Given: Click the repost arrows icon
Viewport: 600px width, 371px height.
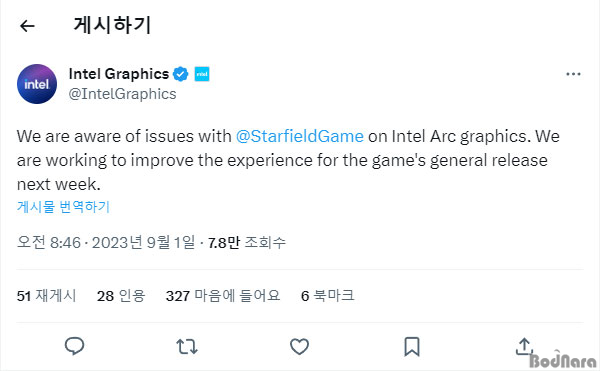Looking at the screenshot, I should 187,347.
